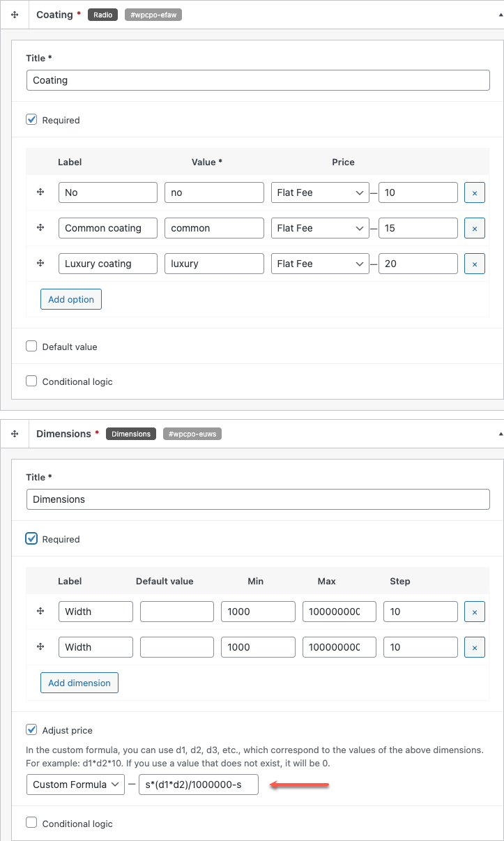Viewport: 504px width, 841px height.
Task: Click the move handle of the second Width row
Action: pos(40,646)
